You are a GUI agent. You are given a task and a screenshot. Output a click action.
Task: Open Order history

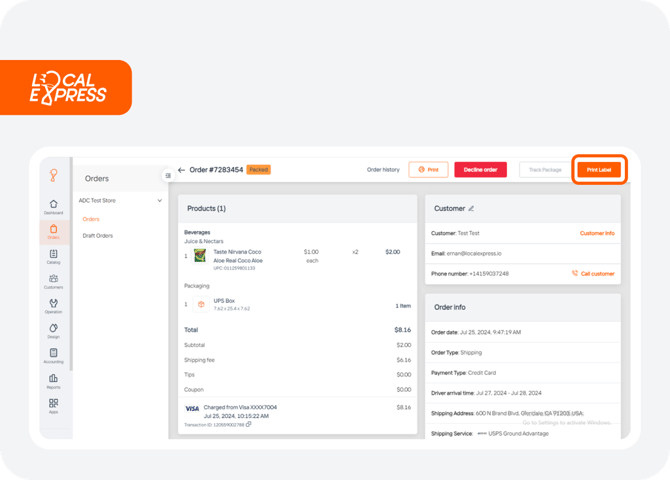tap(383, 170)
